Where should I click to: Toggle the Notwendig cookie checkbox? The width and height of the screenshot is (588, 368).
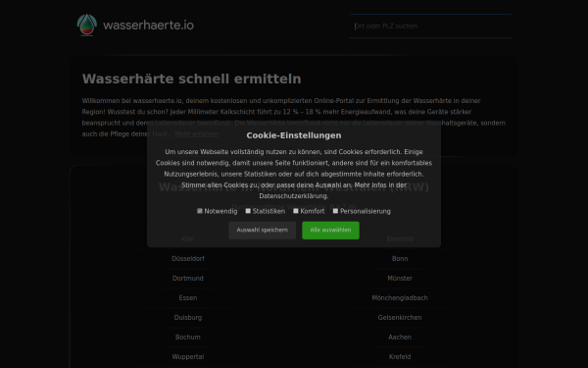[x=200, y=211]
